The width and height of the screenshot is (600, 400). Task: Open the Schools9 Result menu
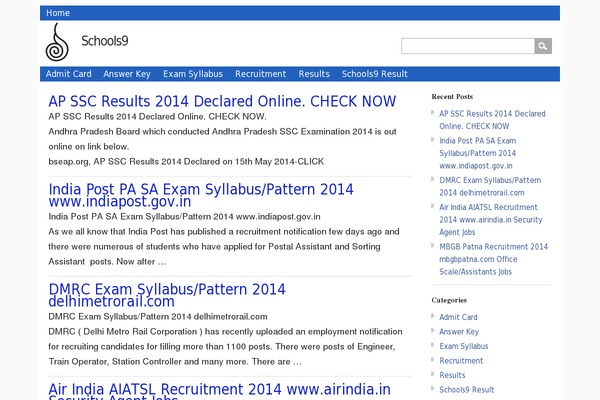[375, 74]
